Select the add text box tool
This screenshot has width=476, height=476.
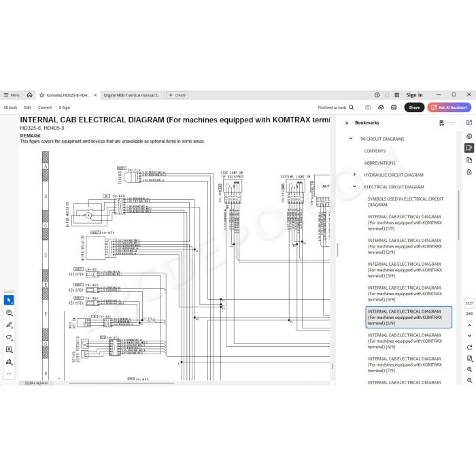pos(9,350)
